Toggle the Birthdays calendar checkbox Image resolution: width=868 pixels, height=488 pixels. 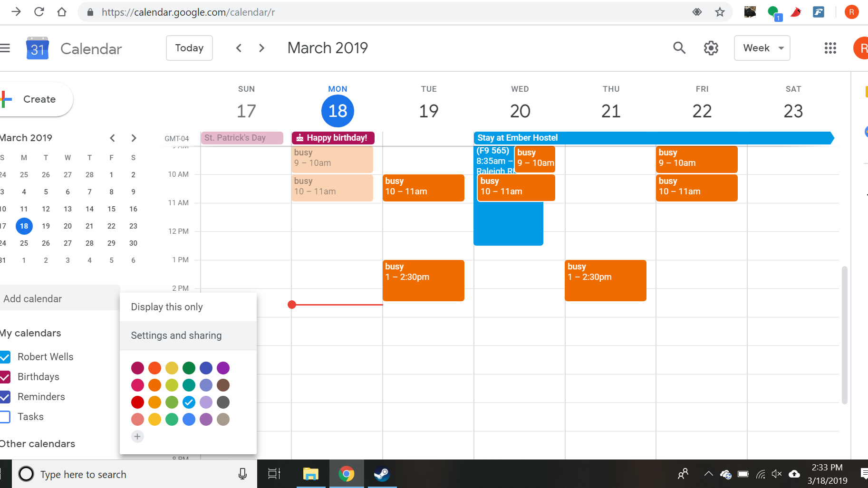point(5,377)
